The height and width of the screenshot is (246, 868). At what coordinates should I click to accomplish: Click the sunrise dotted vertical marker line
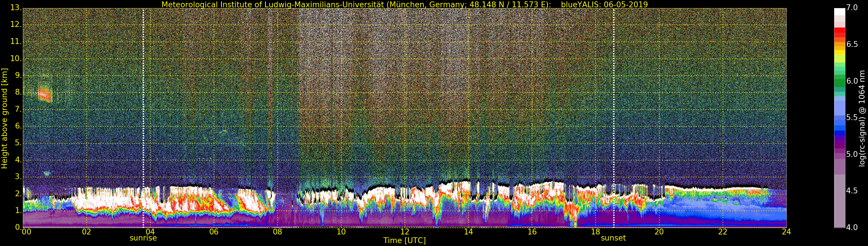point(143,118)
